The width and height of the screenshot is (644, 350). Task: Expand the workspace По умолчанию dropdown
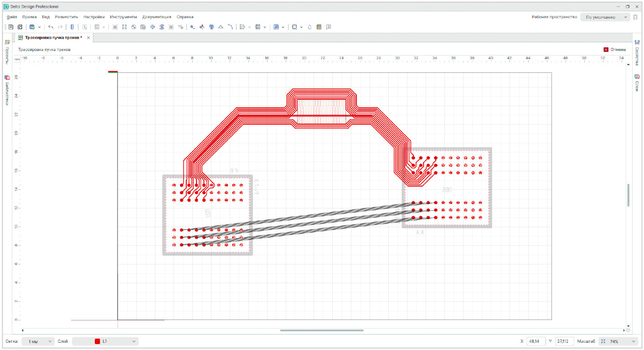(x=604, y=17)
